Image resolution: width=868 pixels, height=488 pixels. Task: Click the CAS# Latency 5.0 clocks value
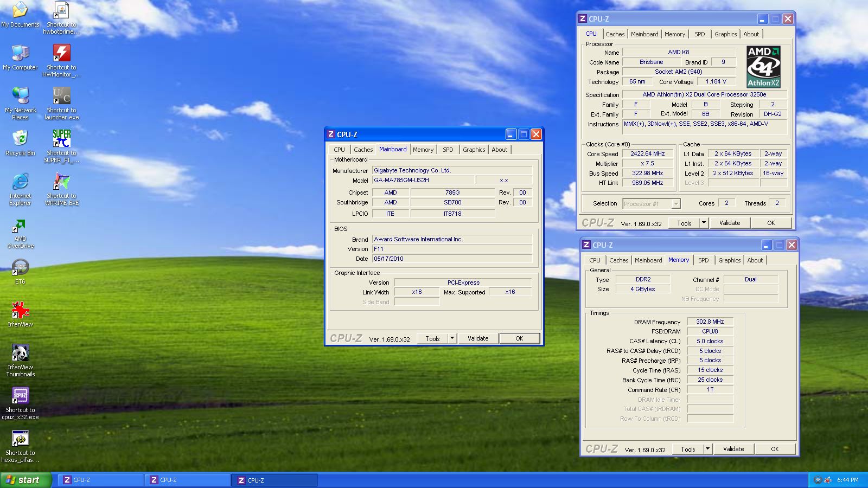[x=710, y=341]
